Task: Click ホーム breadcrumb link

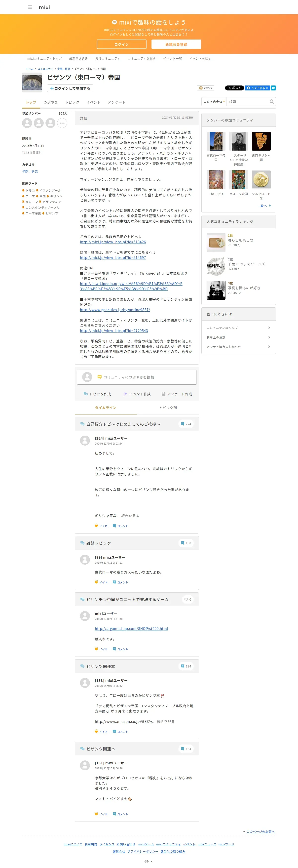Action: (30, 69)
